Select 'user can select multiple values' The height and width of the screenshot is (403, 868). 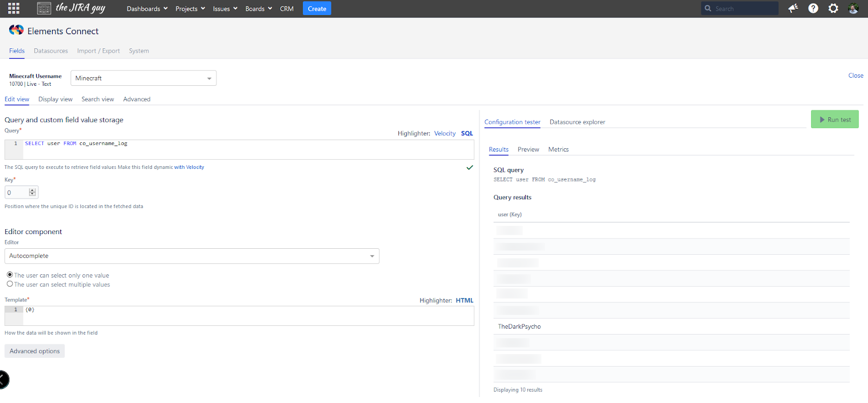click(10, 284)
